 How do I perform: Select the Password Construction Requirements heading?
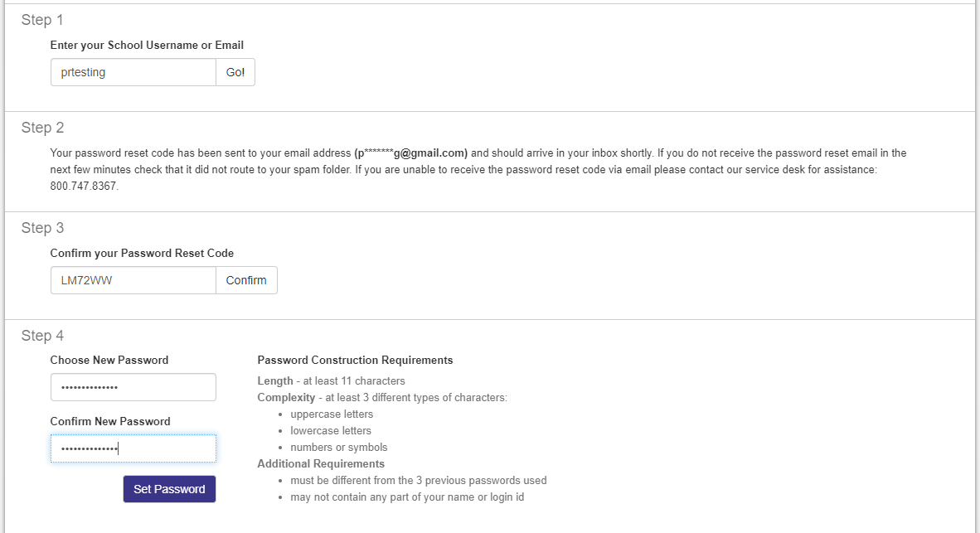tap(355, 360)
